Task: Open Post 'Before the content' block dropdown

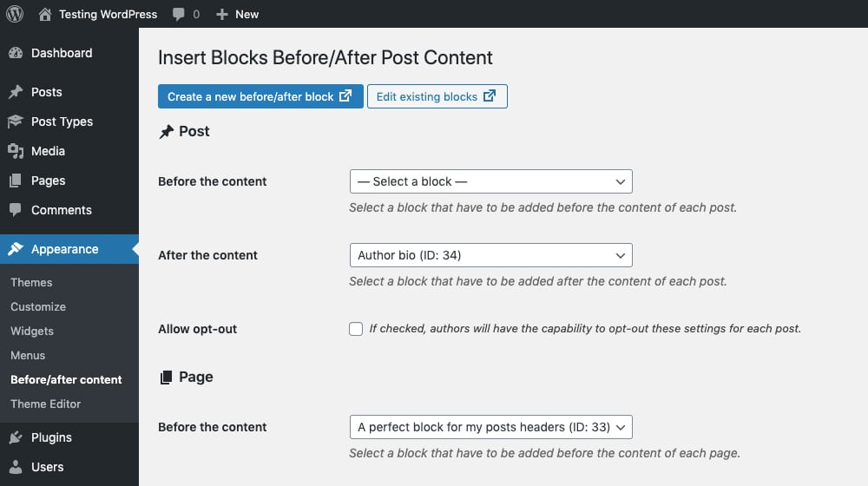Action: click(x=490, y=181)
